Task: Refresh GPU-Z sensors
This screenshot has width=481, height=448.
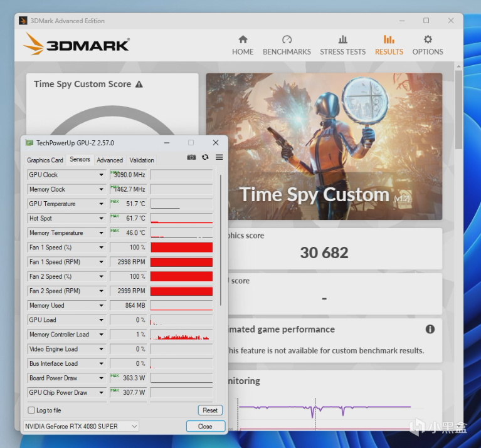Action: click(205, 157)
